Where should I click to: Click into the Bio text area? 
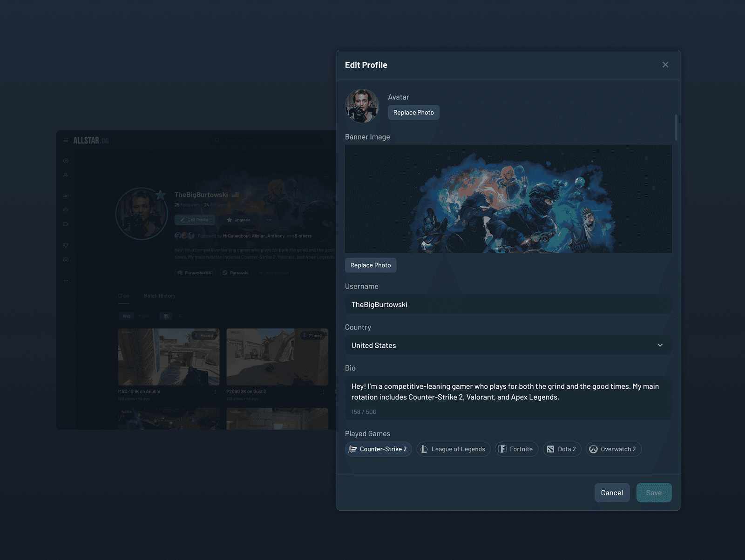(508, 398)
